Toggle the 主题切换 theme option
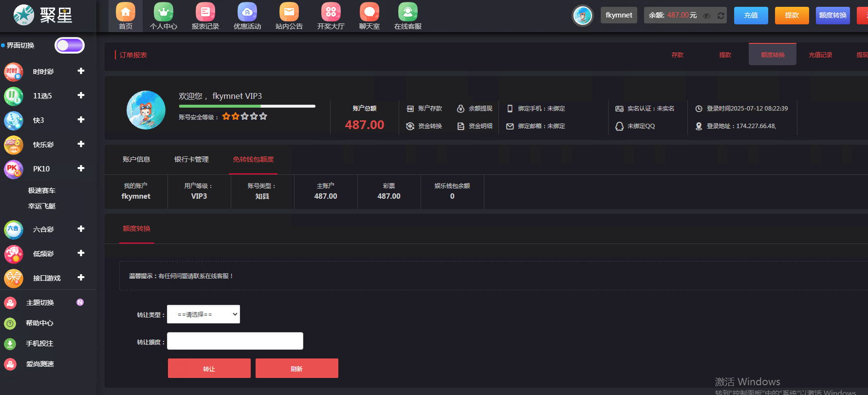This screenshot has height=395, width=868. 40,302
